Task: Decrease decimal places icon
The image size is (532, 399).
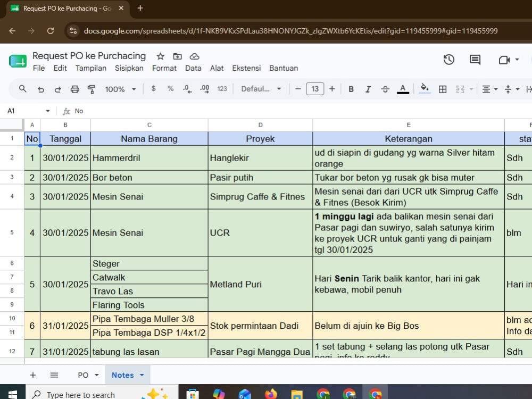Action: [x=187, y=89]
